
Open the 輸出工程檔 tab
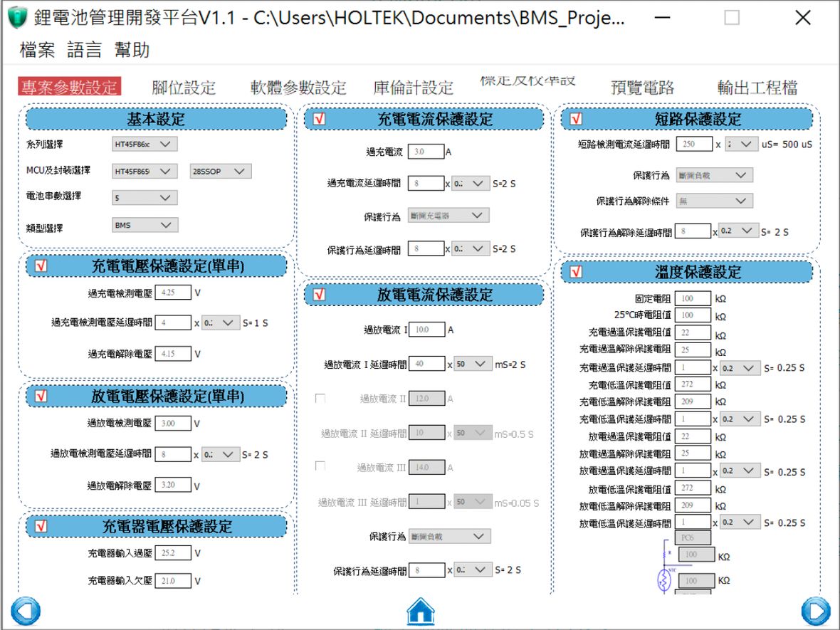pos(757,88)
